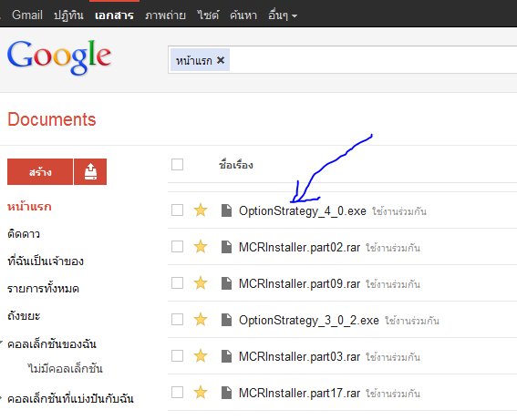
Task: Toggle star for MCRInstaller.part02.rar
Action: pyautogui.click(x=201, y=246)
